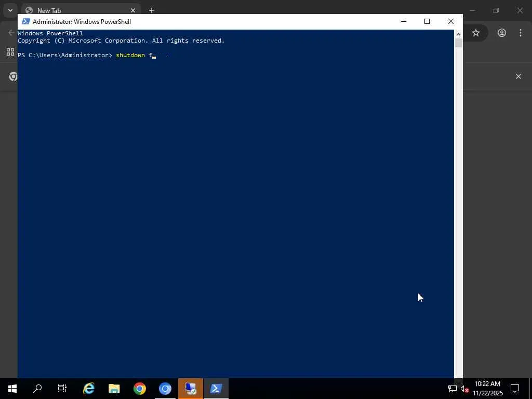Click PowerShell scrollbar up arrow
The width and height of the screenshot is (532, 399).
[458, 34]
